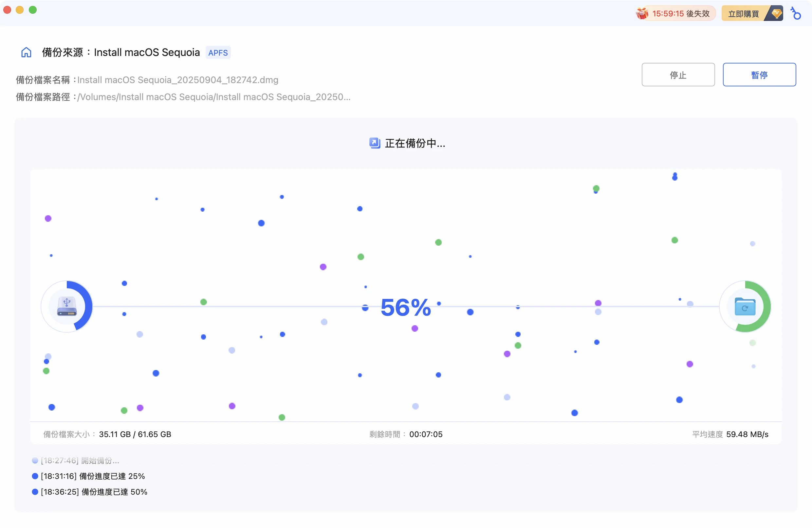Click the backup icon beside 正在備份中 text
Screen dimensions: 812x528
coord(375,143)
